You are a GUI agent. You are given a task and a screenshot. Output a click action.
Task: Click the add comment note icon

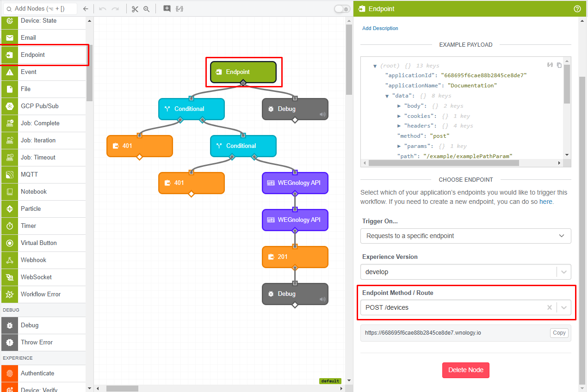pyautogui.click(x=167, y=9)
